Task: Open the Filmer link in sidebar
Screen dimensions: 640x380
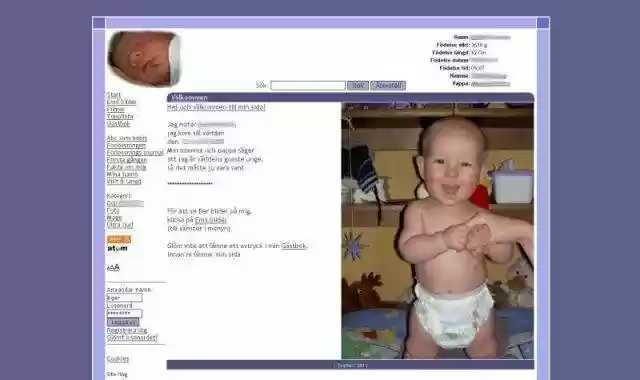Action: coord(116,109)
